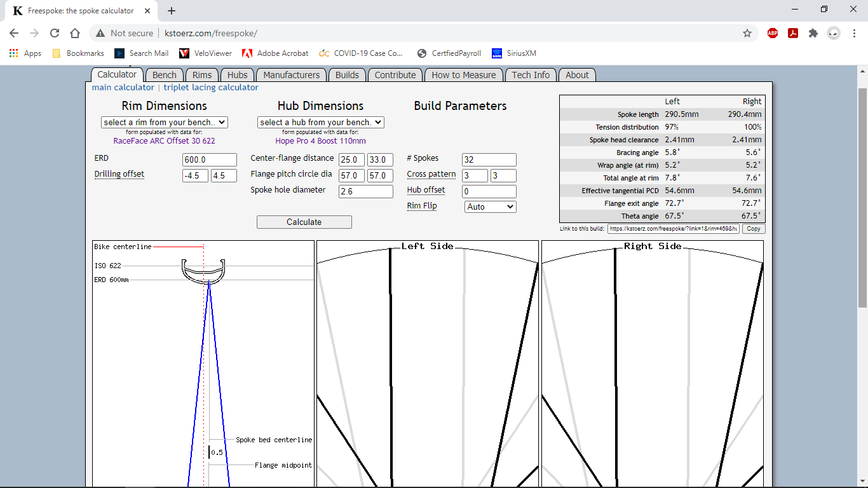Copy the build link with Copy button
Viewport: 868px width, 488px height.
pyautogui.click(x=753, y=229)
